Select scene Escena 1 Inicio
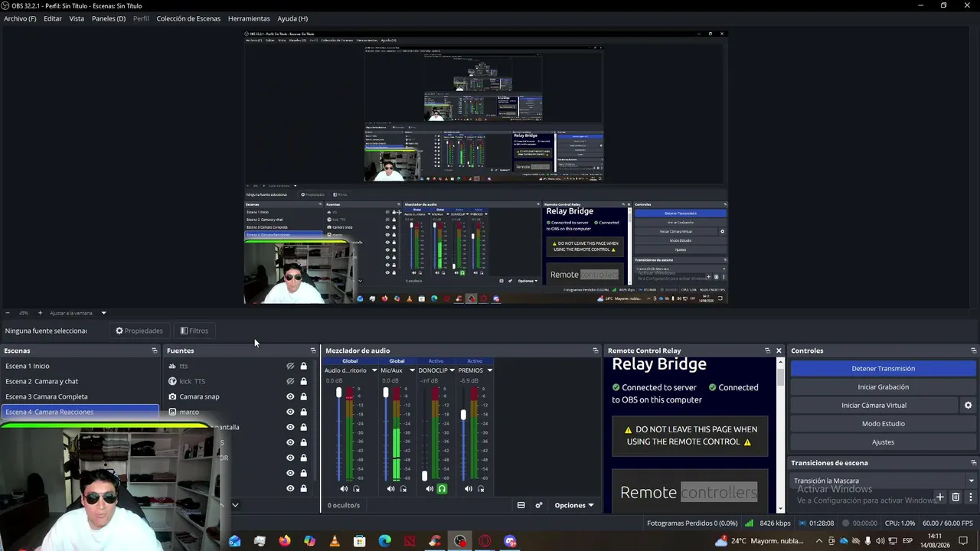 tap(80, 366)
